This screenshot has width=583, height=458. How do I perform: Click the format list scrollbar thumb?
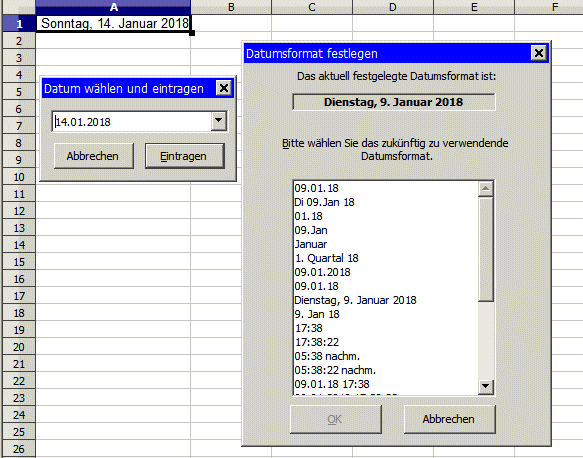point(485,249)
